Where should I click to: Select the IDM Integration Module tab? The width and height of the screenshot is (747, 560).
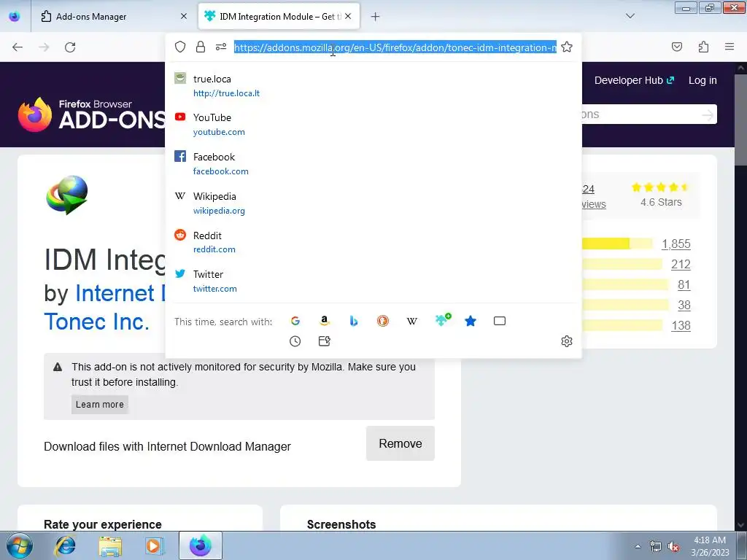pyautogui.click(x=279, y=16)
